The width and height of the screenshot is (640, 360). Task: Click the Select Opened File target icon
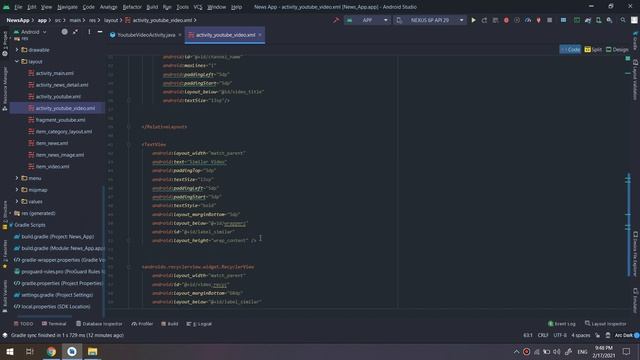click(x=64, y=32)
